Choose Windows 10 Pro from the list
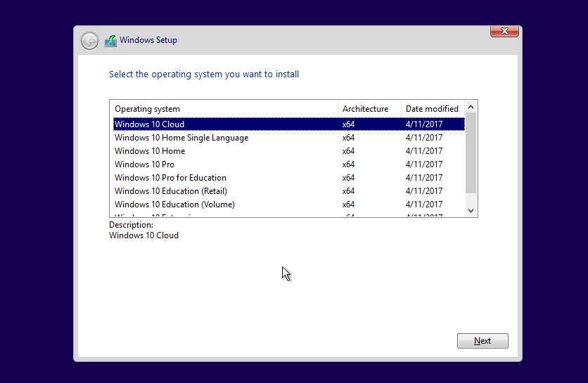Image resolution: width=588 pixels, height=383 pixels. click(x=289, y=164)
